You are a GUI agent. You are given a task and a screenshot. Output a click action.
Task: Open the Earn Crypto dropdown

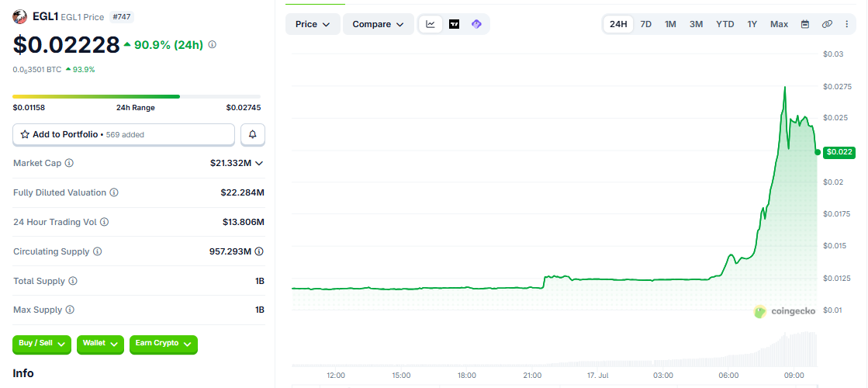(164, 344)
